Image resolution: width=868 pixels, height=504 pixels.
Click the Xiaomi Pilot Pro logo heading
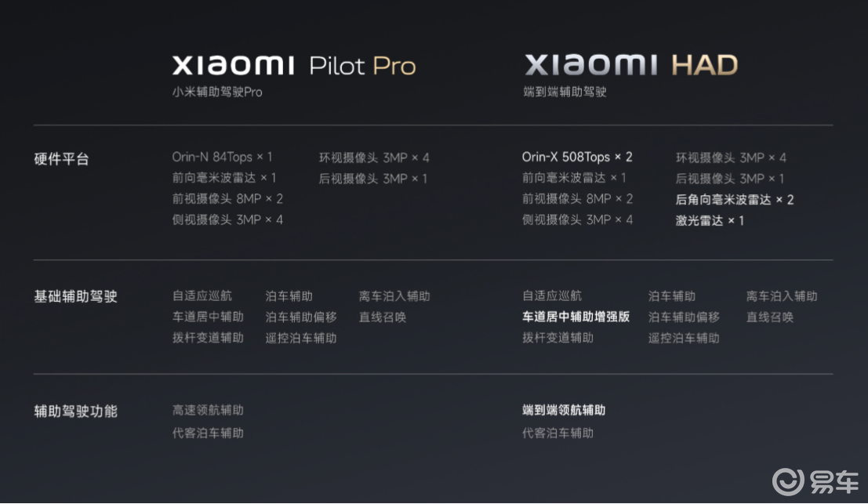pos(293,65)
